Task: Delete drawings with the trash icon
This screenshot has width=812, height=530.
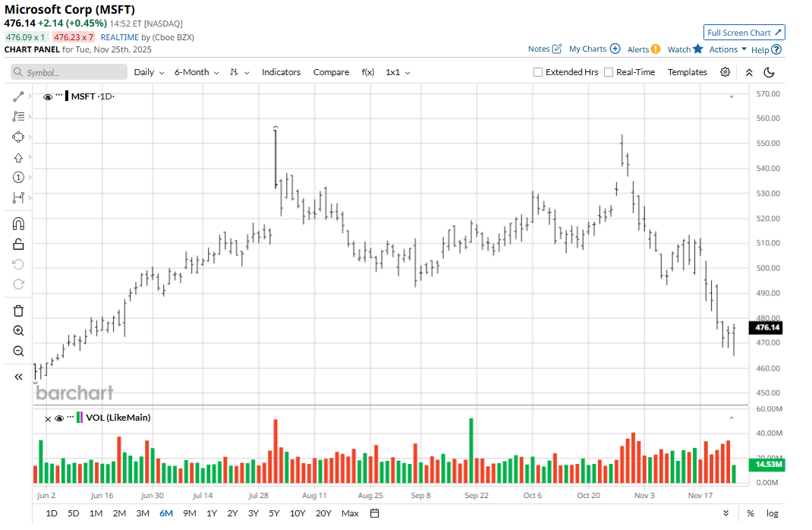Action: click(18, 311)
